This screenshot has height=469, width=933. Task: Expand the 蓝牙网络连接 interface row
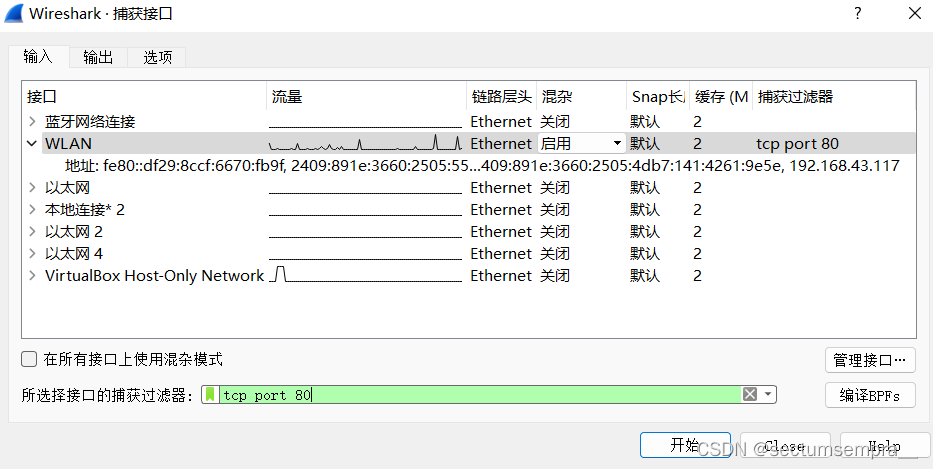point(32,121)
